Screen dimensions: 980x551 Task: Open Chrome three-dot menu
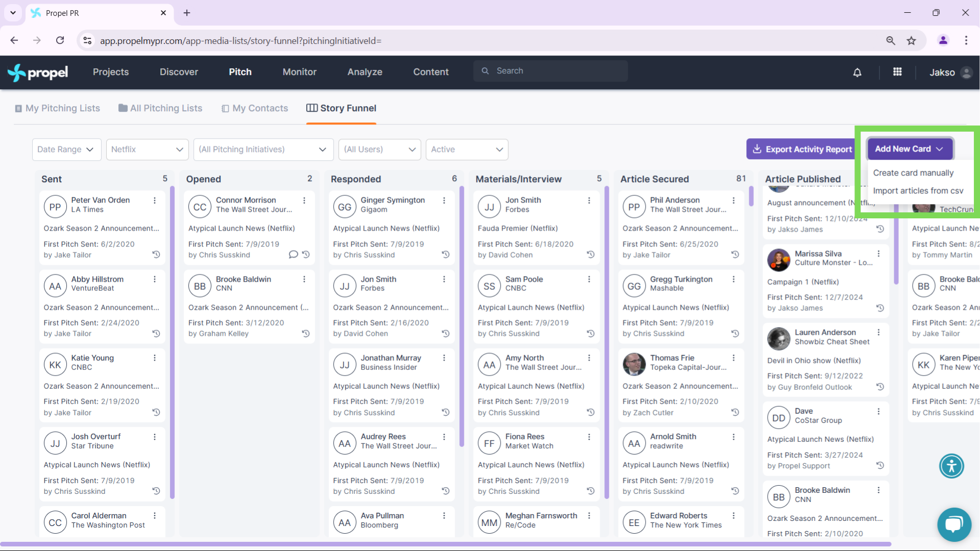coord(966,40)
